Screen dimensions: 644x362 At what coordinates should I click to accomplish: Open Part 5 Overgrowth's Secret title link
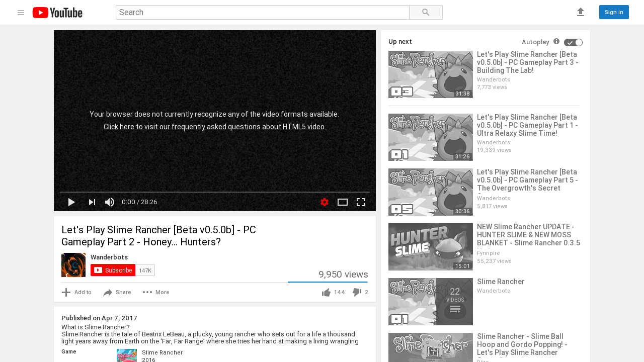(x=527, y=180)
